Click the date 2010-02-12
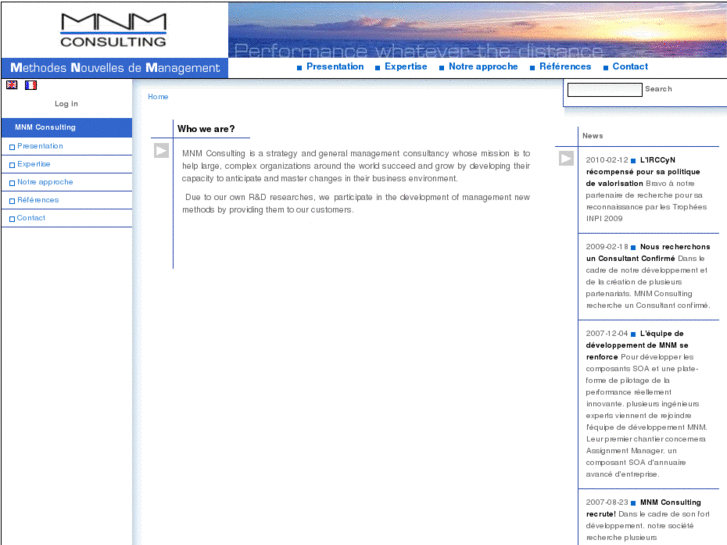The height and width of the screenshot is (545, 727). click(x=606, y=160)
